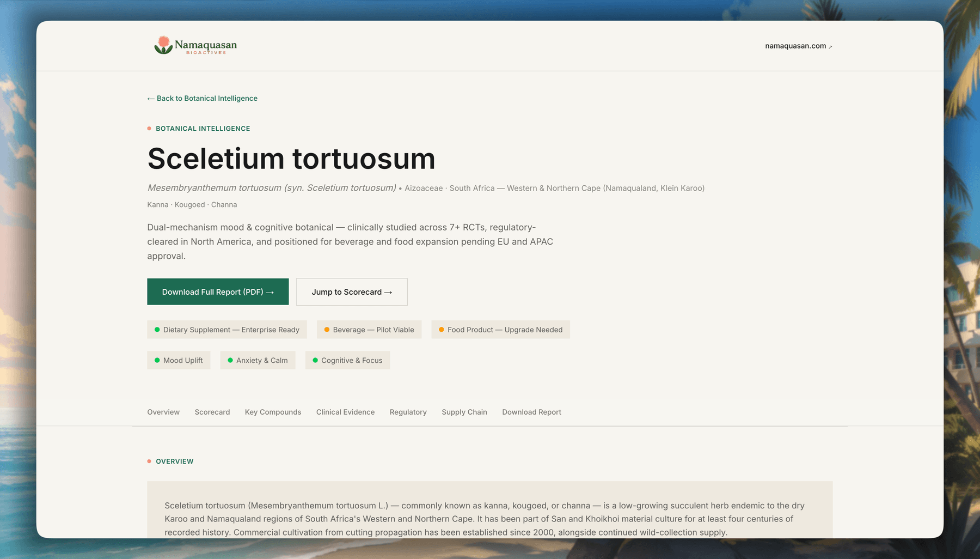Click the italic Mesembryanthemum tortuosum synonym text
980x559 pixels.
(272, 188)
